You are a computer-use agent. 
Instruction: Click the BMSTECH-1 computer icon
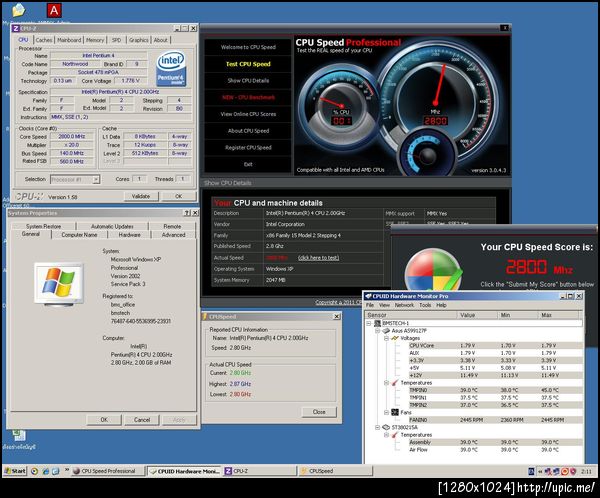click(x=377, y=323)
